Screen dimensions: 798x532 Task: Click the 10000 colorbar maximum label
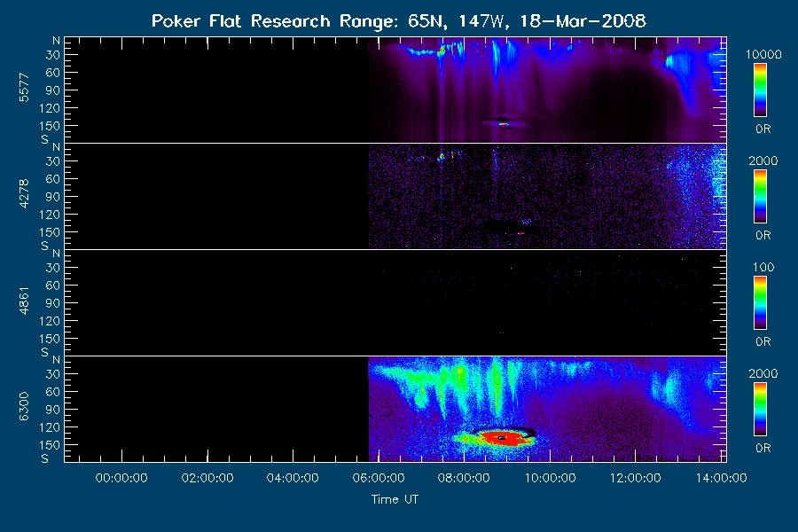pyautogui.click(x=763, y=54)
